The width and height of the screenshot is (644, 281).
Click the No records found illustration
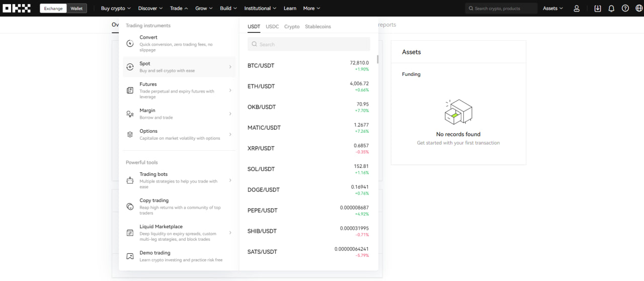tap(458, 112)
